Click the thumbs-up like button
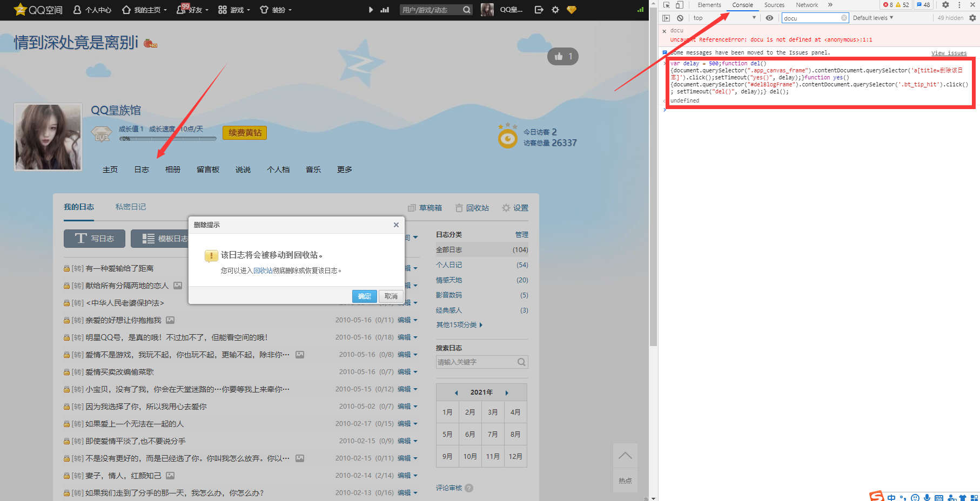This screenshot has height=501, width=980. [x=563, y=56]
